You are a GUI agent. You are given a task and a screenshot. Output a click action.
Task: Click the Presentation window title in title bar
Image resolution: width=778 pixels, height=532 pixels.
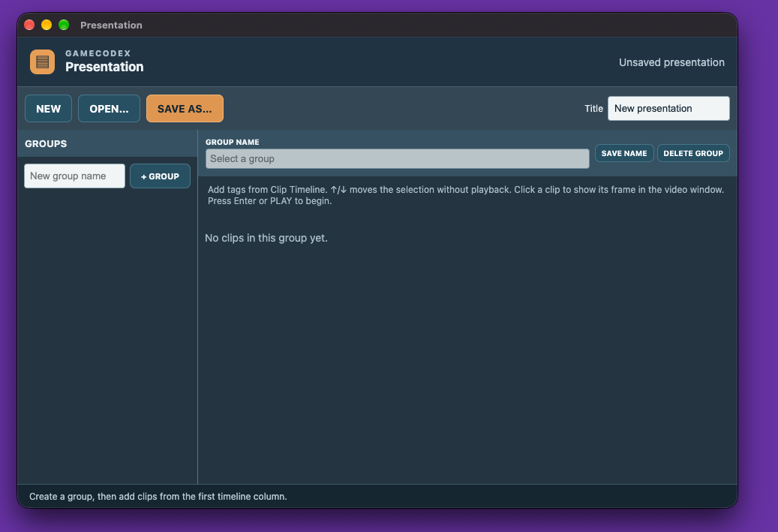[x=111, y=25]
